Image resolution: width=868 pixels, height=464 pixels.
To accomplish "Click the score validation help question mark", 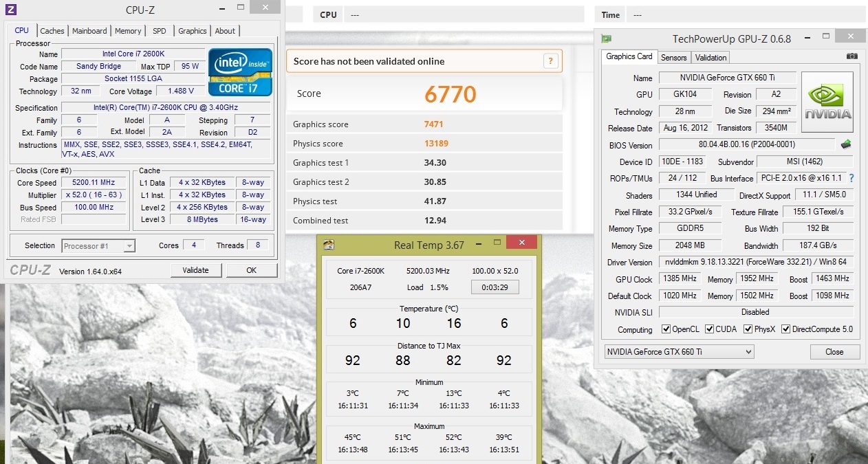I will 550,61.
